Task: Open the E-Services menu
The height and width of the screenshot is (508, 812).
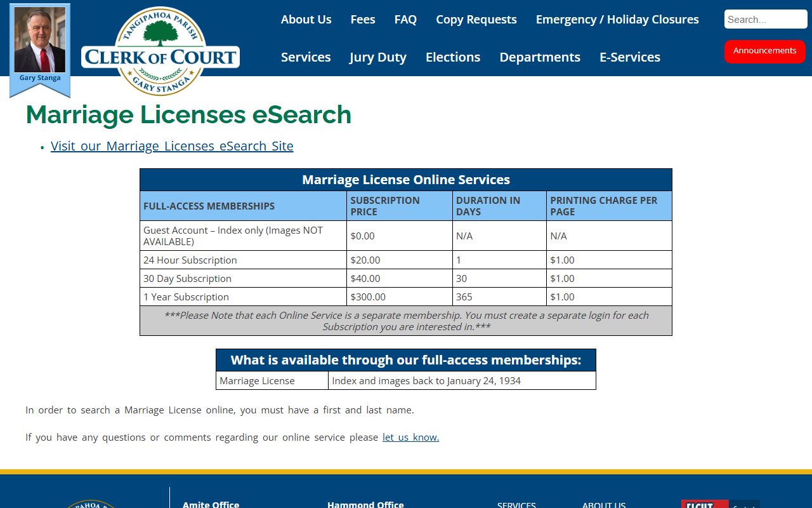Action: 630,57
